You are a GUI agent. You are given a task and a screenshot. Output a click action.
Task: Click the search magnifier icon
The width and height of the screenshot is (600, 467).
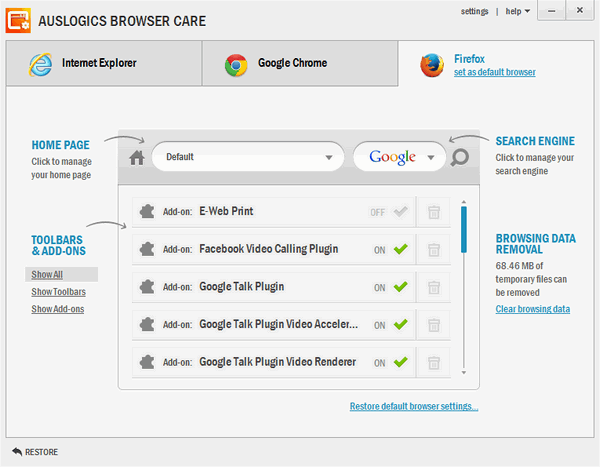tap(460, 157)
